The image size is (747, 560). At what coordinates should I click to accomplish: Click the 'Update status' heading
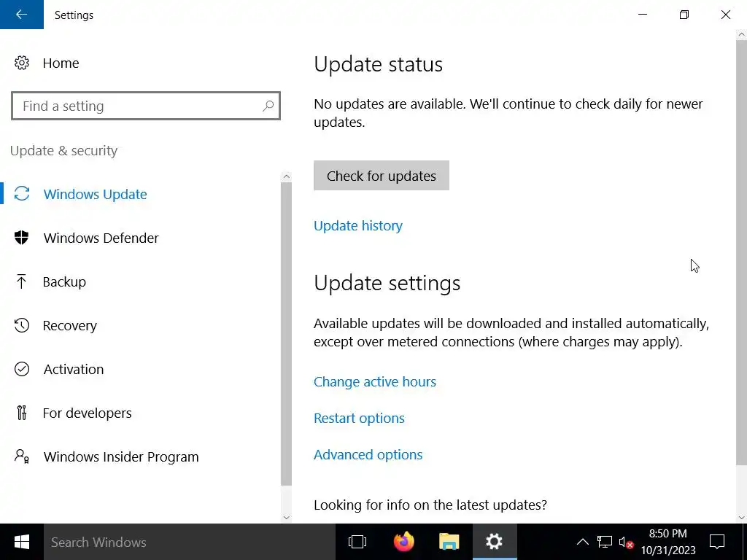[x=379, y=64]
